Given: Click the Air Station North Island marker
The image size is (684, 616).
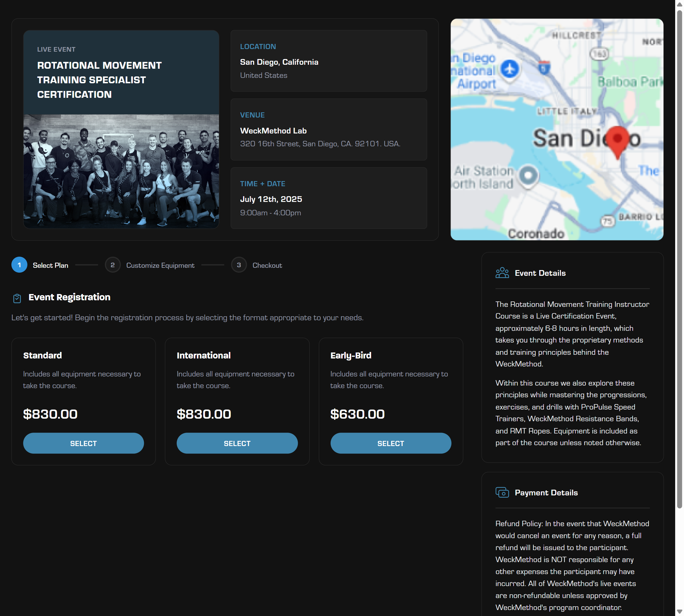Looking at the screenshot, I should pos(528,175).
